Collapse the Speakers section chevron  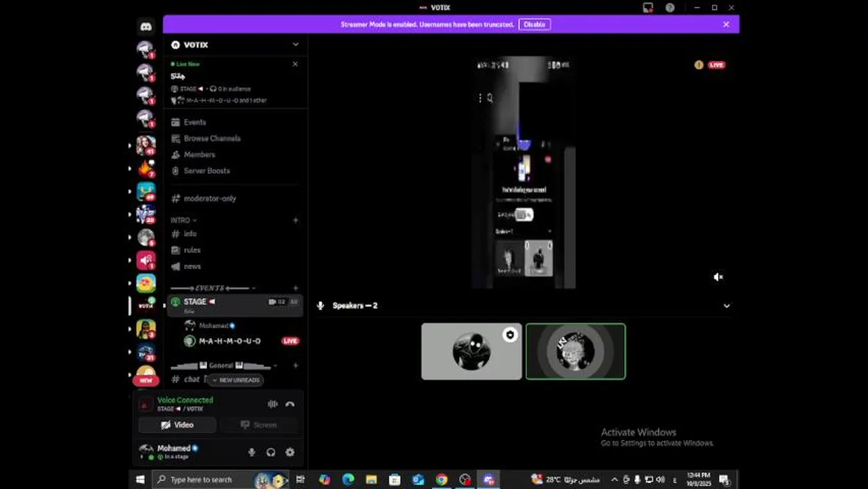point(727,306)
